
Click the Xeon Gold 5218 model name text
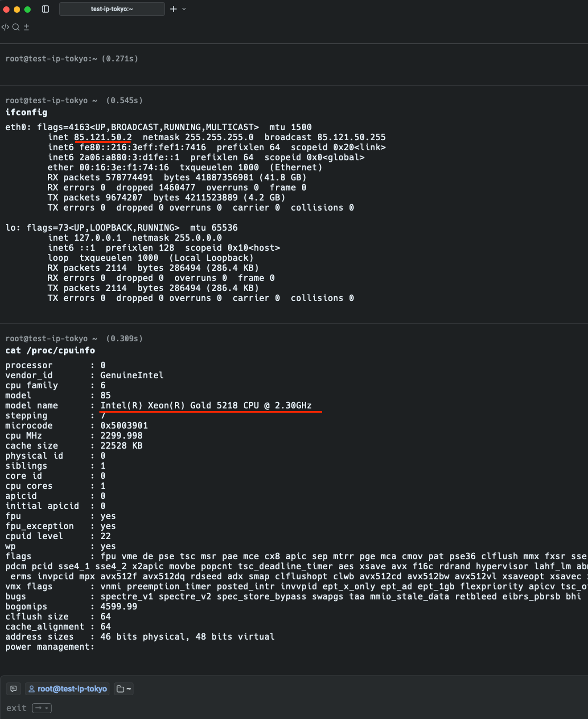(206, 405)
